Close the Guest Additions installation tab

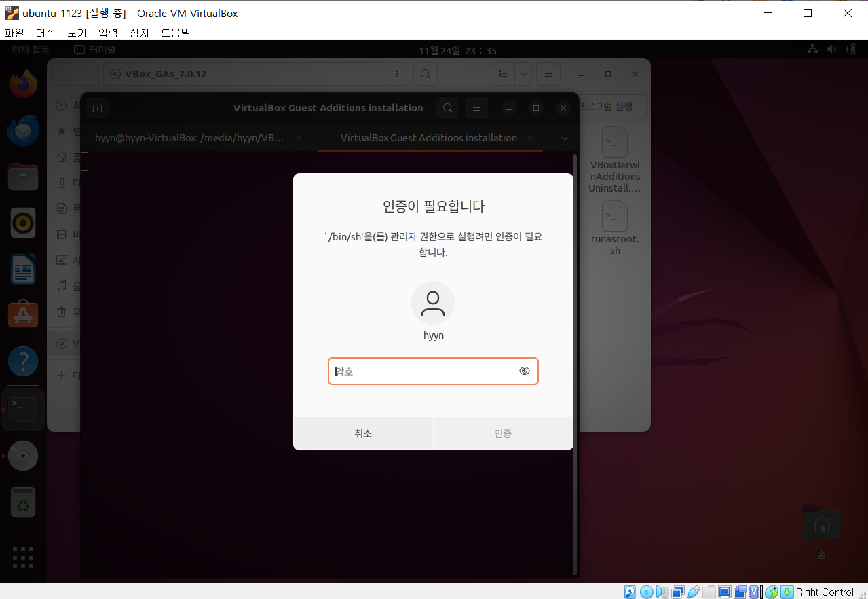tap(530, 137)
